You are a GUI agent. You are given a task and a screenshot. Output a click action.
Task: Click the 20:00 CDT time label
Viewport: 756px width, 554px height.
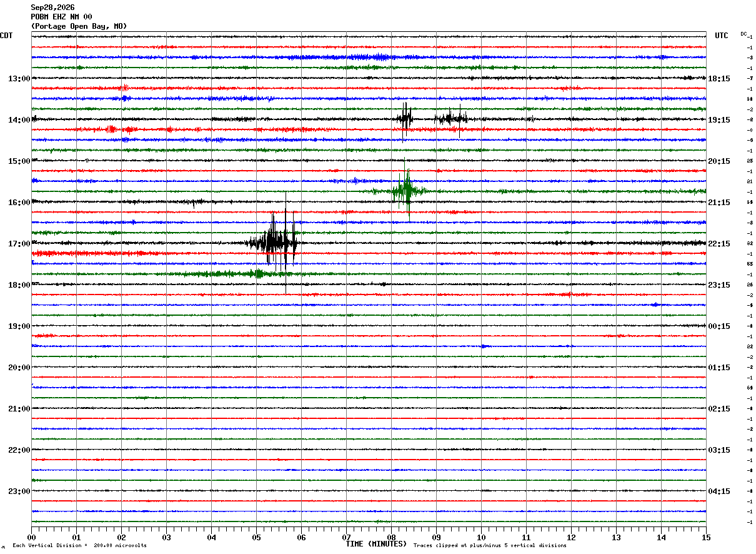pos(19,368)
